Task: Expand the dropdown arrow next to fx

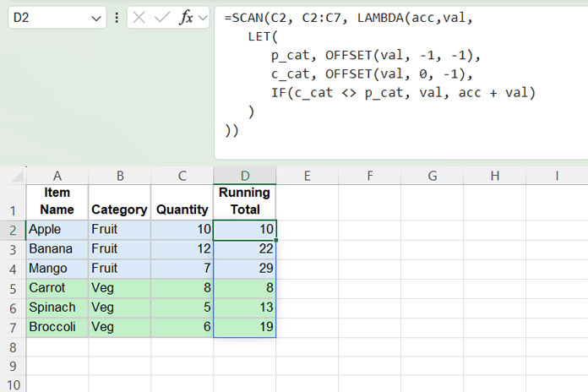Action: point(203,18)
